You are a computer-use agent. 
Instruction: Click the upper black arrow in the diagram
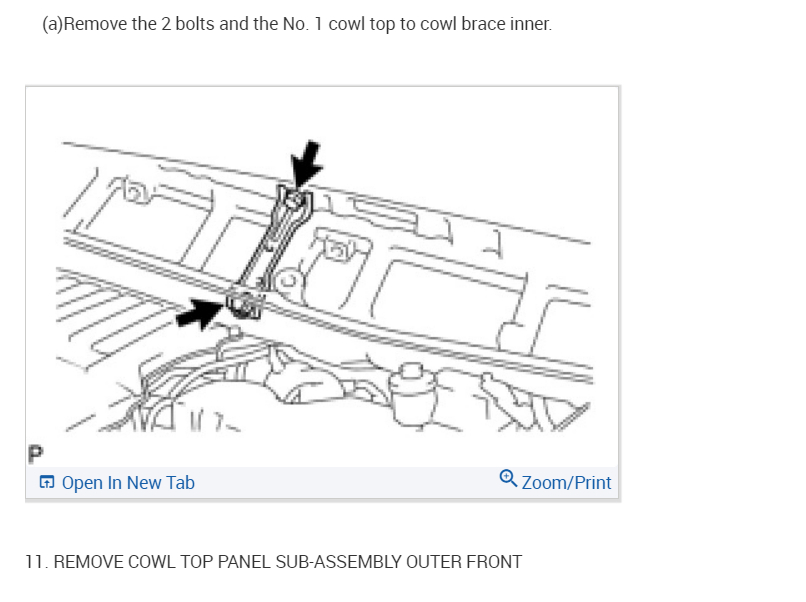click(306, 162)
